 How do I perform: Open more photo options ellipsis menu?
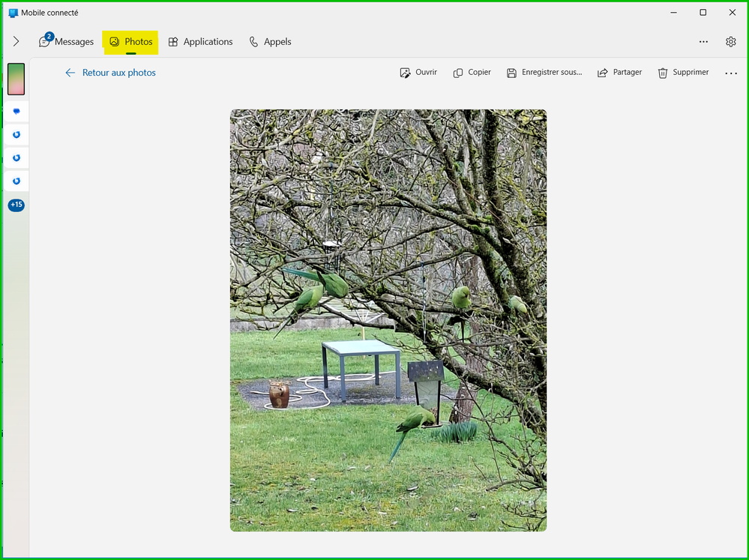(x=731, y=73)
